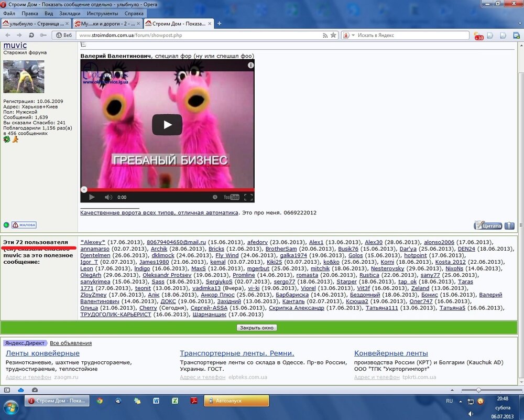The height and width of the screenshot is (420, 524).
Task: Open the '*Alexey*' user link
Action: point(93,242)
